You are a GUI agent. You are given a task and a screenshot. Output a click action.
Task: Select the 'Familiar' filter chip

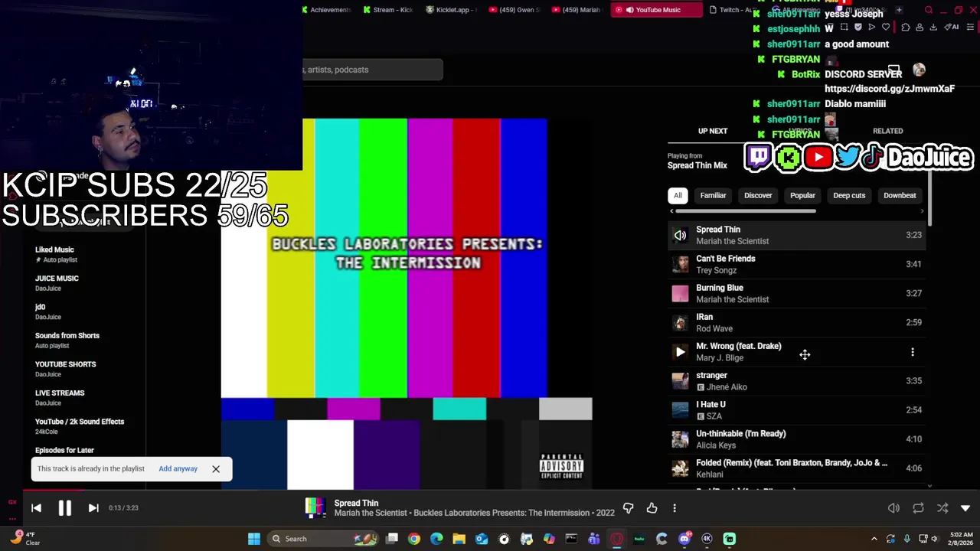pyautogui.click(x=713, y=195)
